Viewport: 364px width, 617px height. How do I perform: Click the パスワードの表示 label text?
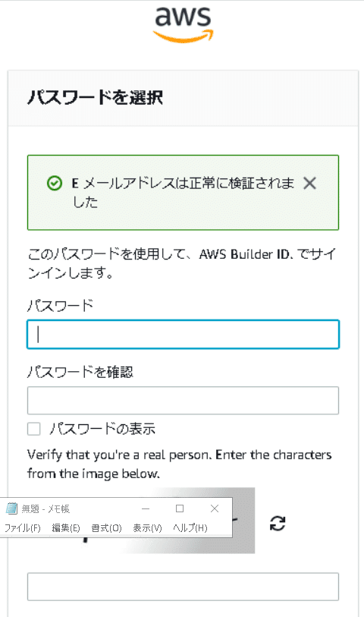(102, 429)
